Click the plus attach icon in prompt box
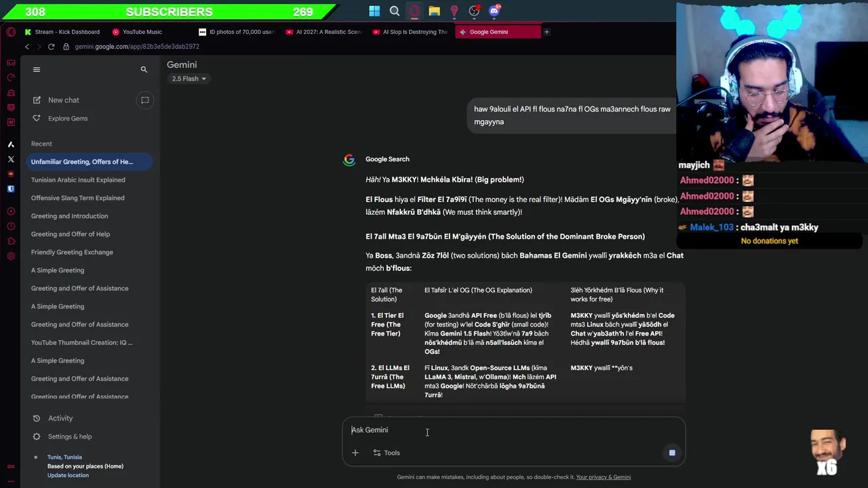Screen dimensions: 868x488 pos(355,453)
